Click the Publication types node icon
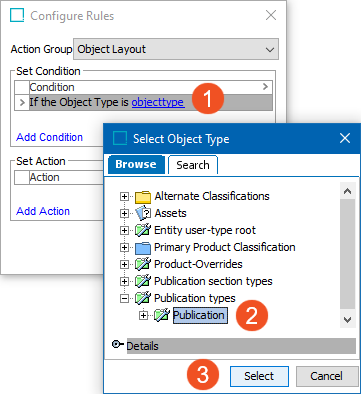The height and width of the screenshot is (394, 361). click(143, 298)
